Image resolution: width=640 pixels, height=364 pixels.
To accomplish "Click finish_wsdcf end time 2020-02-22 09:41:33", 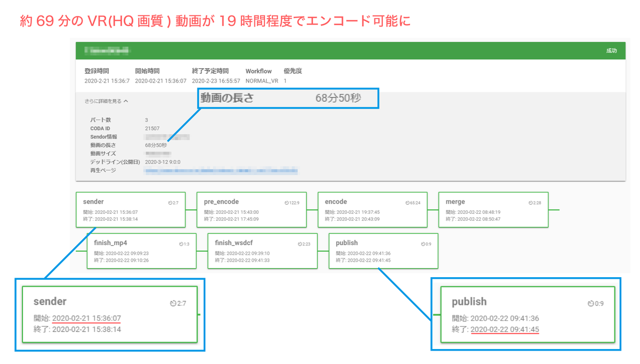I will (247, 260).
